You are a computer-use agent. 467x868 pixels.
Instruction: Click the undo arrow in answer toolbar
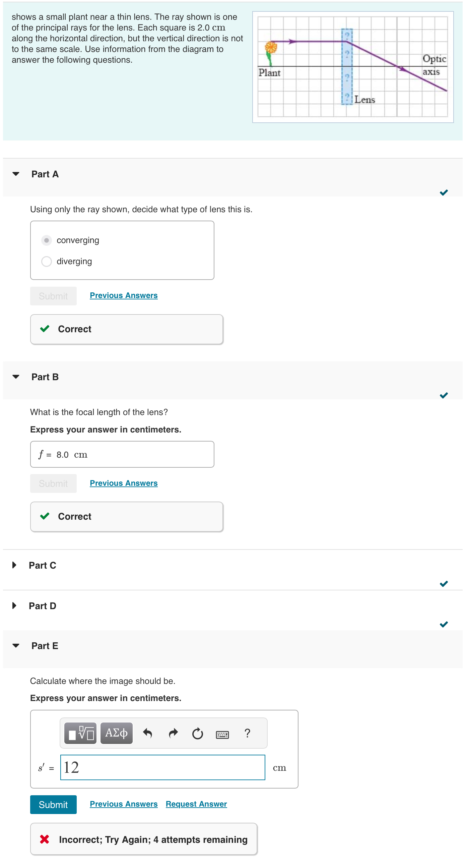pos(148,733)
